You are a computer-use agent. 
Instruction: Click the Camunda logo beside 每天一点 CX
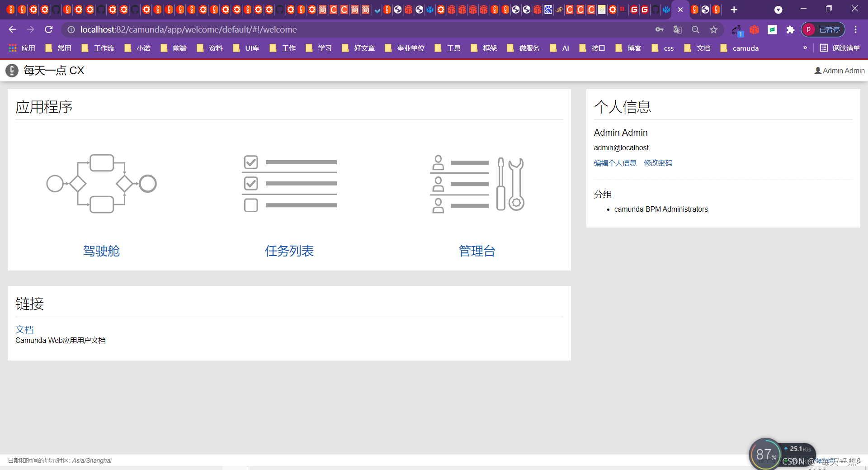coord(12,71)
